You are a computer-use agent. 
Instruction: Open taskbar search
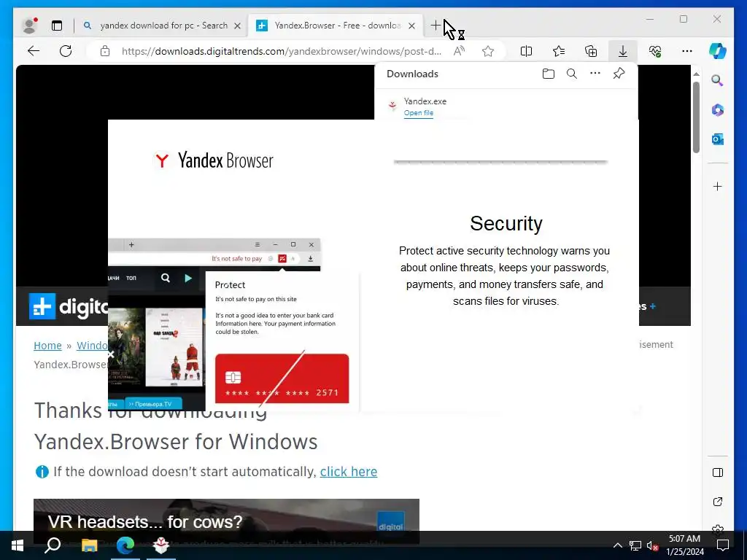[53, 545]
